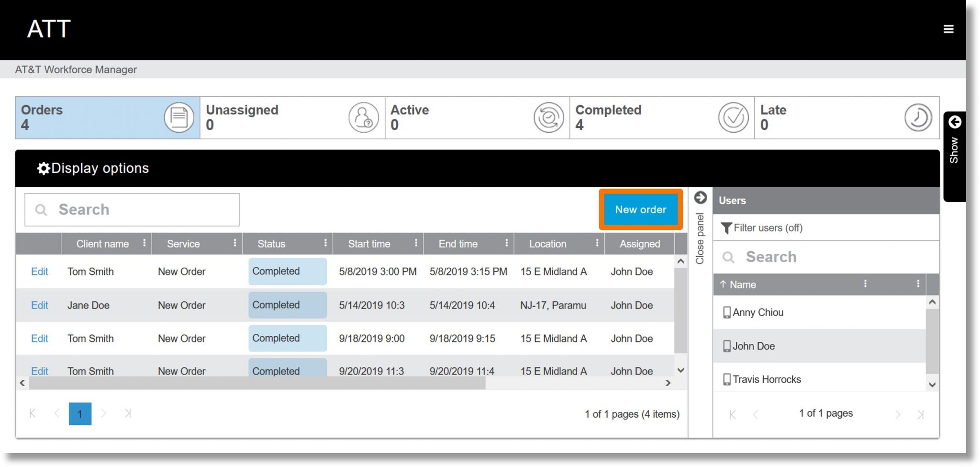The image size is (980, 467).
Task: Click inside the orders Search field
Action: 132,209
